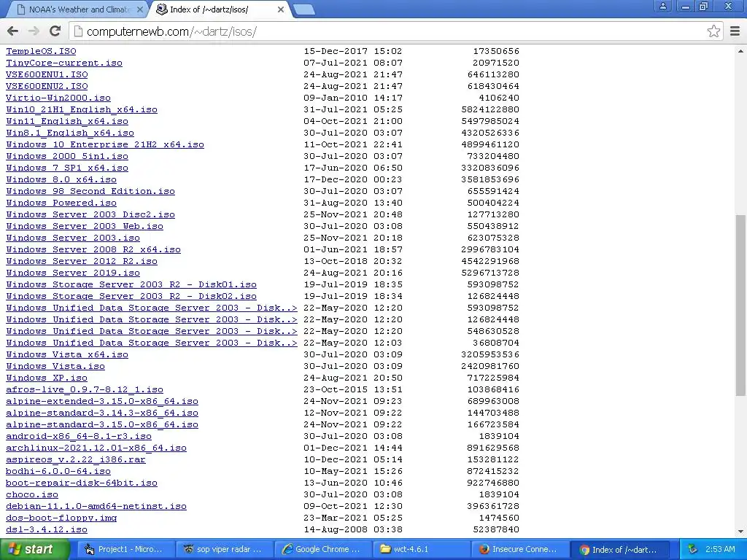
Task: Open dsl-3.4.12.iso link
Action: coord(47,529)
